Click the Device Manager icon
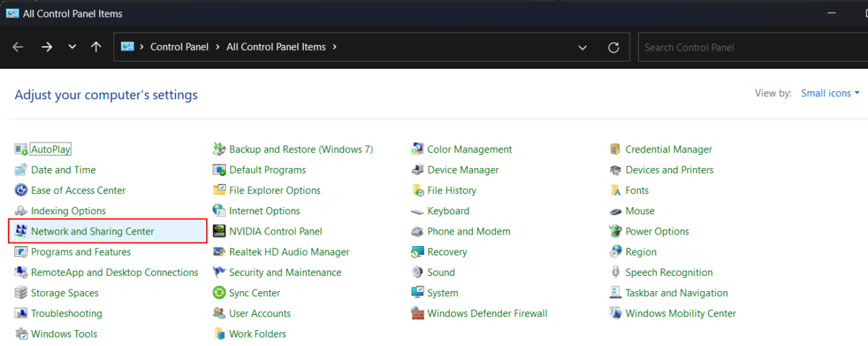 click(x=417, y=170)
